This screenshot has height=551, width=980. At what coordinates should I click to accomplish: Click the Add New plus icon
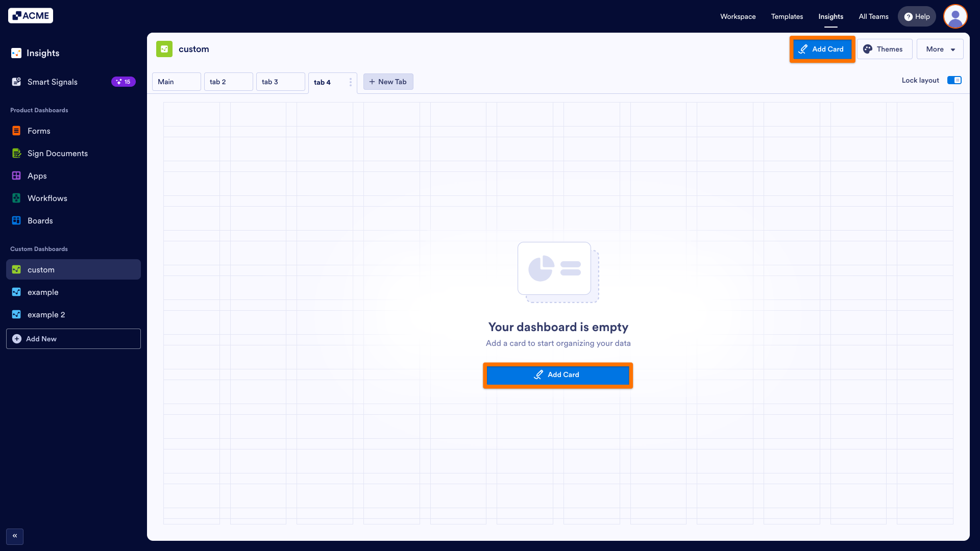click(x=17, y=339)
